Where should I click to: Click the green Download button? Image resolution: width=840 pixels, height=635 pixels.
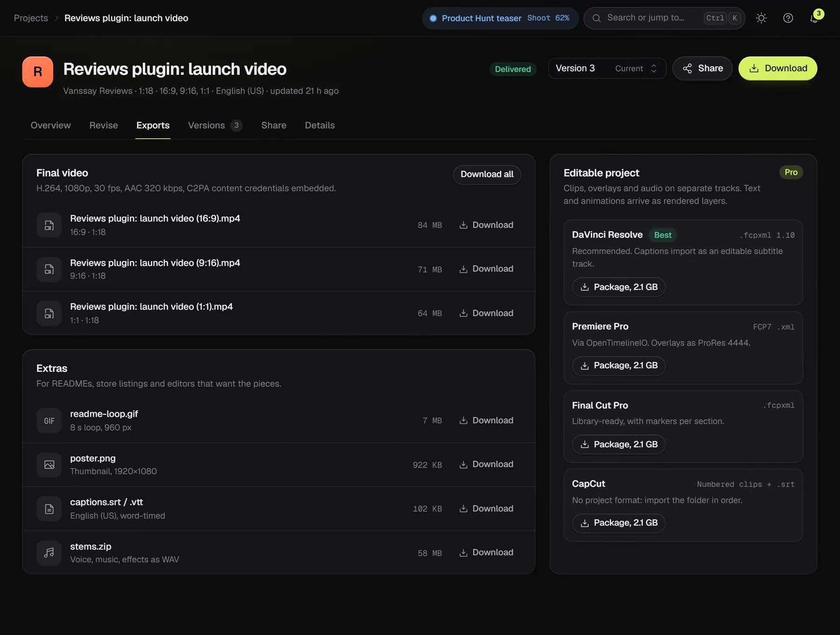[777, 69]
